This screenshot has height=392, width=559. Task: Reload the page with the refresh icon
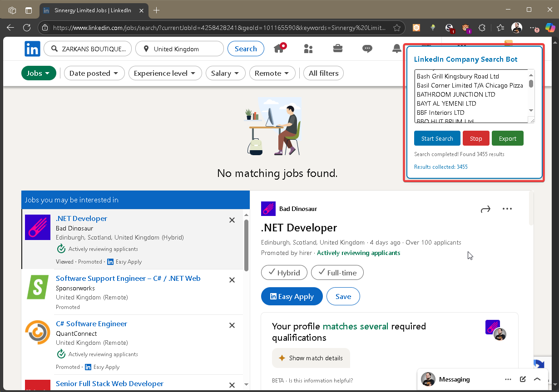click(x=27, y=28)
